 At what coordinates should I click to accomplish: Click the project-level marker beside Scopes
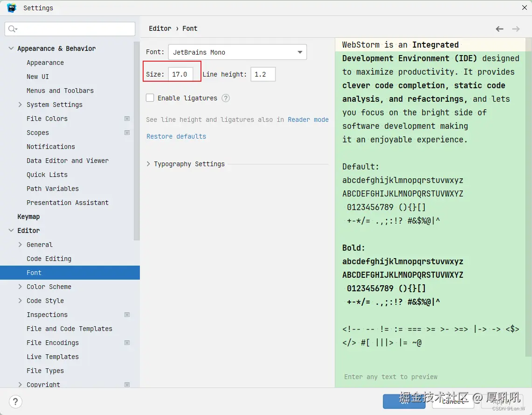click(x=127, y=133)
